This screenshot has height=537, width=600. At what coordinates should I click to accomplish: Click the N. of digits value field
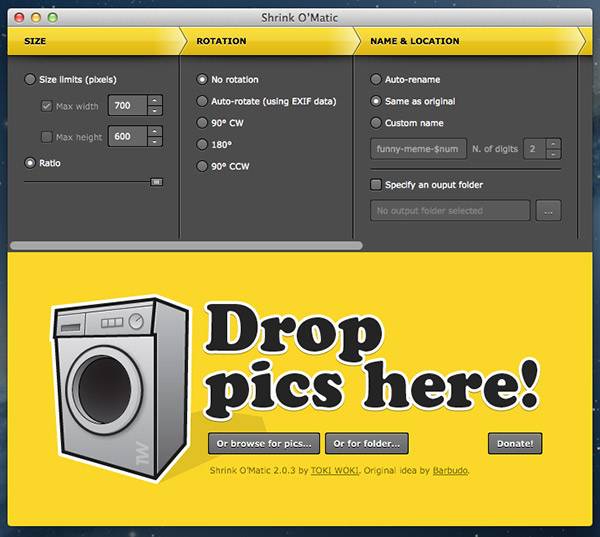[x=535, y=149]
